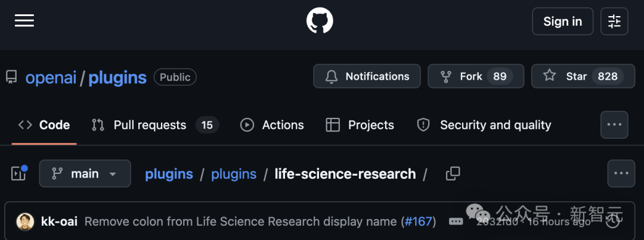Image resolution: width=644 pixels, height=240 pixels.
Task: Open the main branch dropdown
Action: (x=85, y=174)
